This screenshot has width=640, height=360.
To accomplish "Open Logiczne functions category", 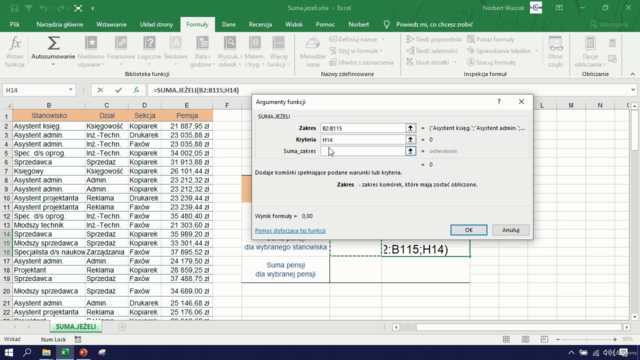I will click(149, 51).
